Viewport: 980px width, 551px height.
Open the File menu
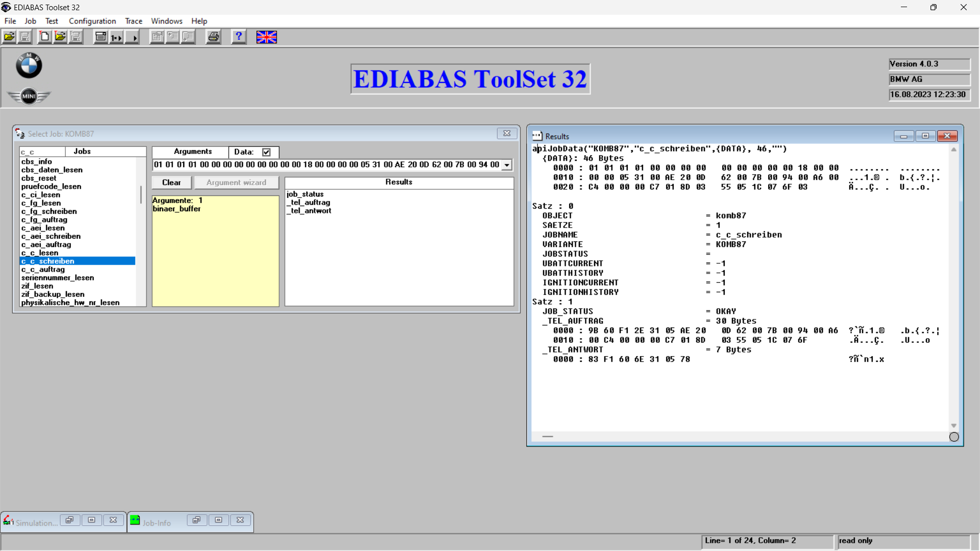[10, 21]
